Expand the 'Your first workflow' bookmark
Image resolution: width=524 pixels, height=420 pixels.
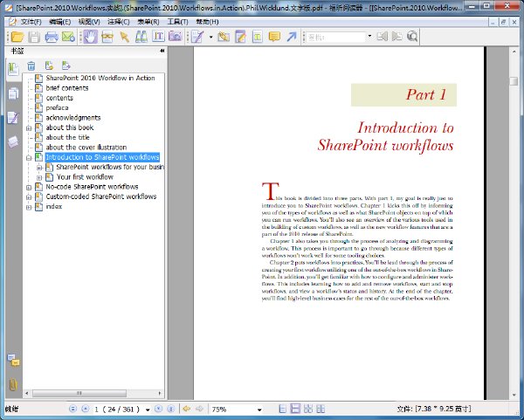[x=39, y=177]
